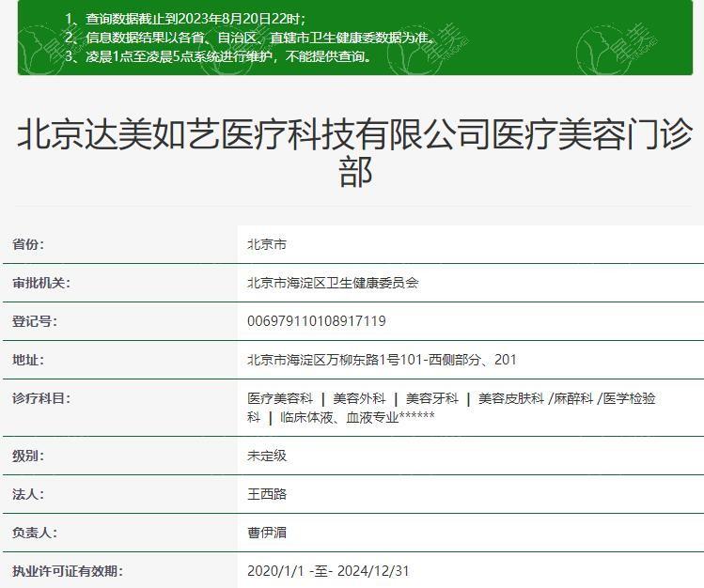
Task: Click the 登记号 row label
Action: click(35, 321)
